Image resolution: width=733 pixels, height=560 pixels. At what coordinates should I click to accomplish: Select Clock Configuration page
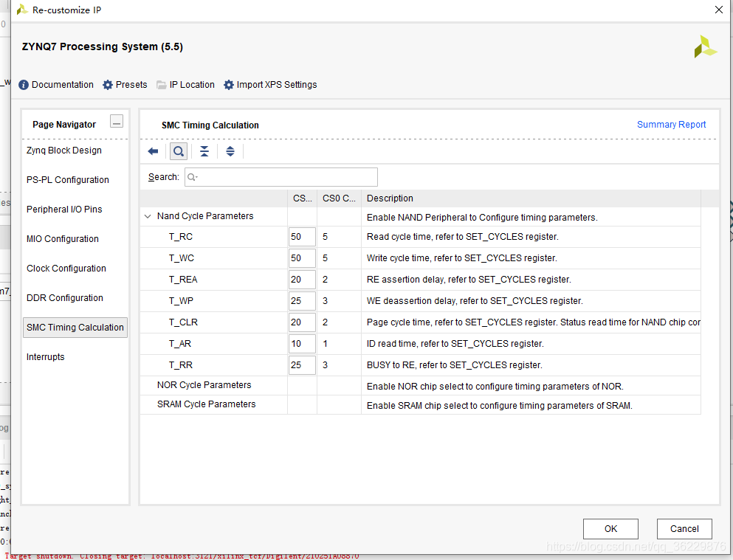click(66, 269)
